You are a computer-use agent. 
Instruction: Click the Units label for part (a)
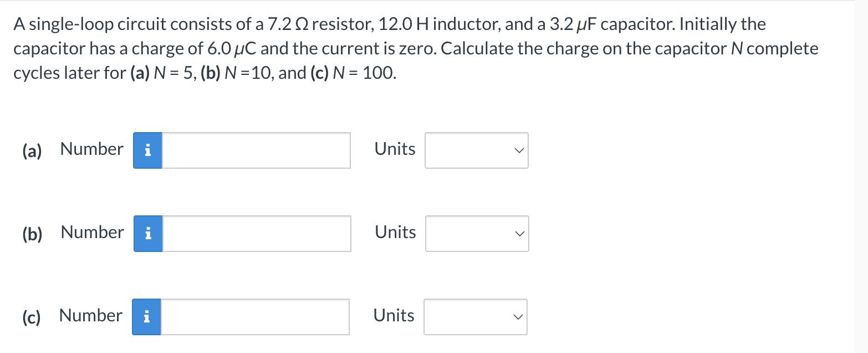coord(394,149)
